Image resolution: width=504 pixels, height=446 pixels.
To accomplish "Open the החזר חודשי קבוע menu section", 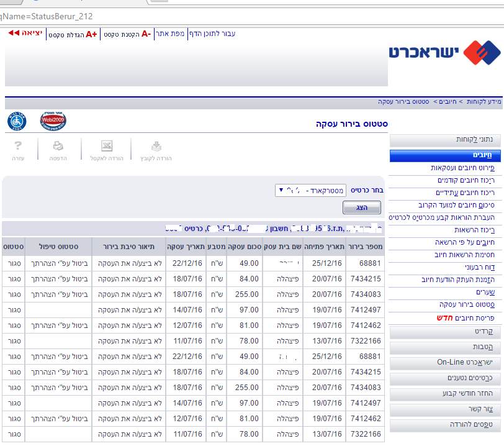I will tap(445, 394).
